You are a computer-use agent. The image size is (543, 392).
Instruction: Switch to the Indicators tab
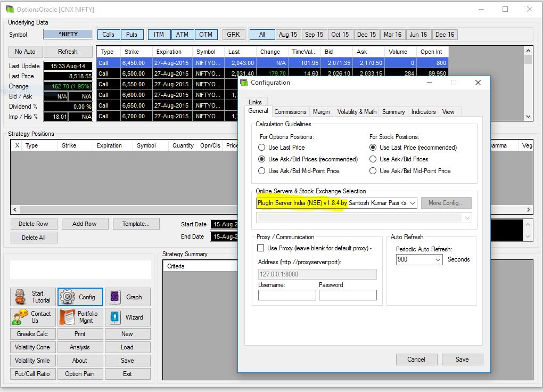tap(424, 112)
